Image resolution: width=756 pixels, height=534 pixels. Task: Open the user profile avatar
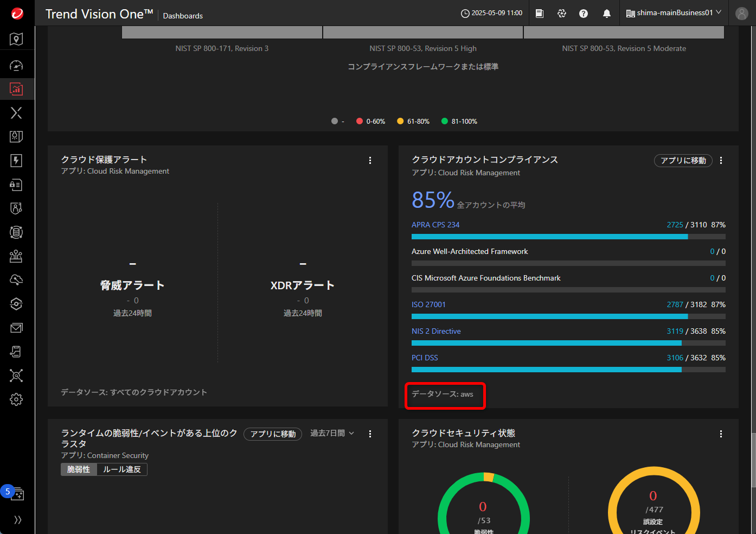pos(742,13)
